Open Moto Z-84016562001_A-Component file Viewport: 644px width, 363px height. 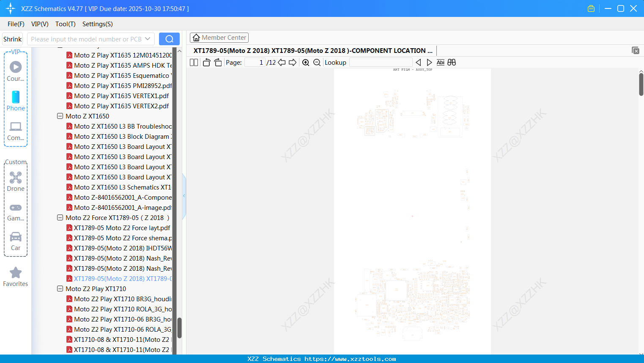click(119, 197)
